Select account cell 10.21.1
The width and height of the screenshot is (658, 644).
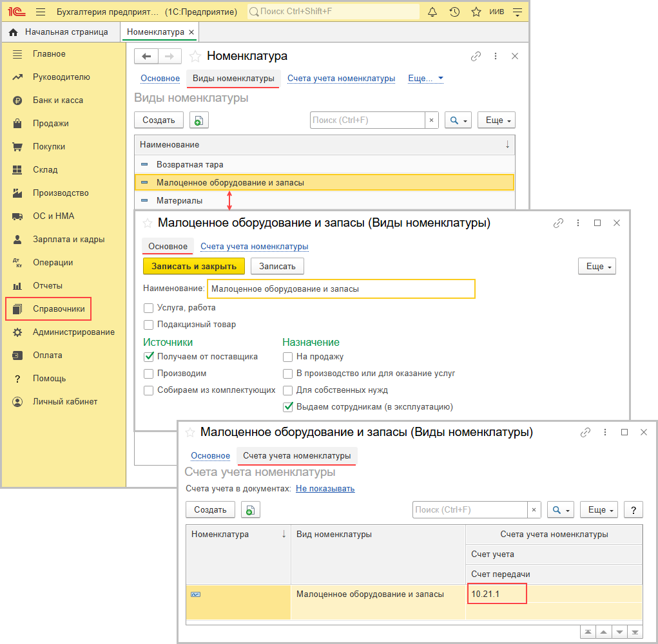(x=497, y=594)
